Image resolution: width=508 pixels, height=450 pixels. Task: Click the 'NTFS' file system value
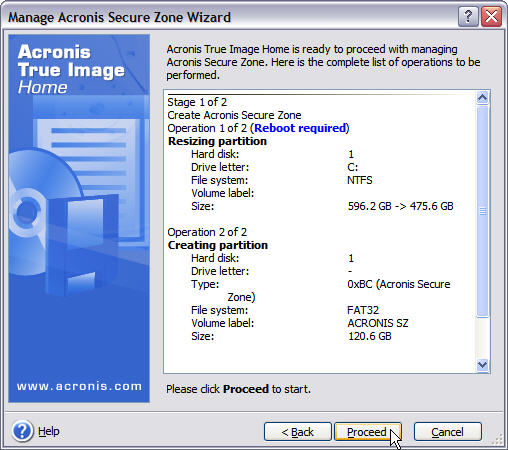pyautogui.click(x=360, y=180)
